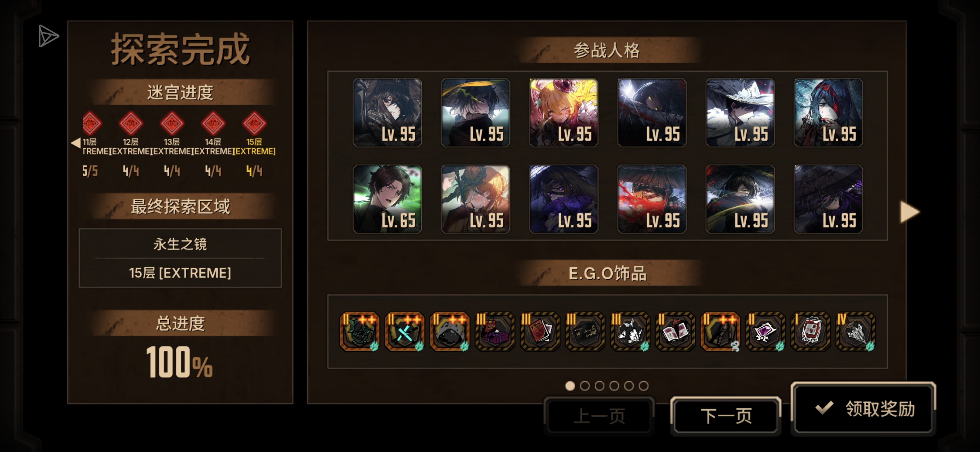Image resolution: width=980 pixels, height=452 pixels.
Task: Select the crossed cyan blades E.G.O gift
Action: click(404, 332)
